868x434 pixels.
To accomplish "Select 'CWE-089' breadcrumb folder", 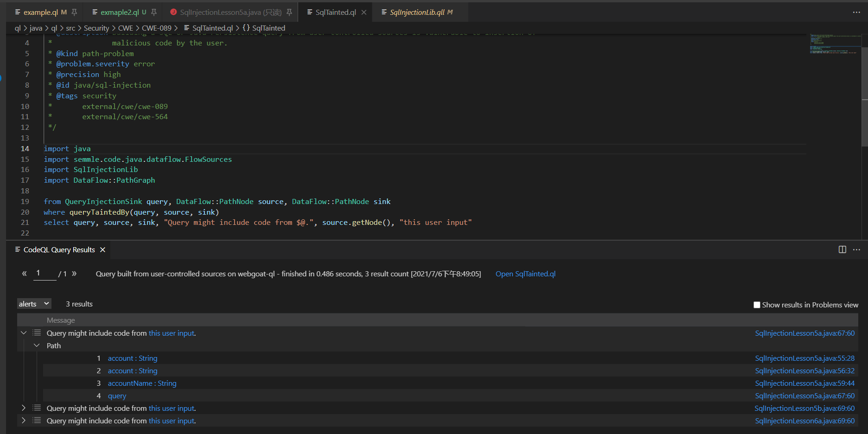I will (156, 28).
